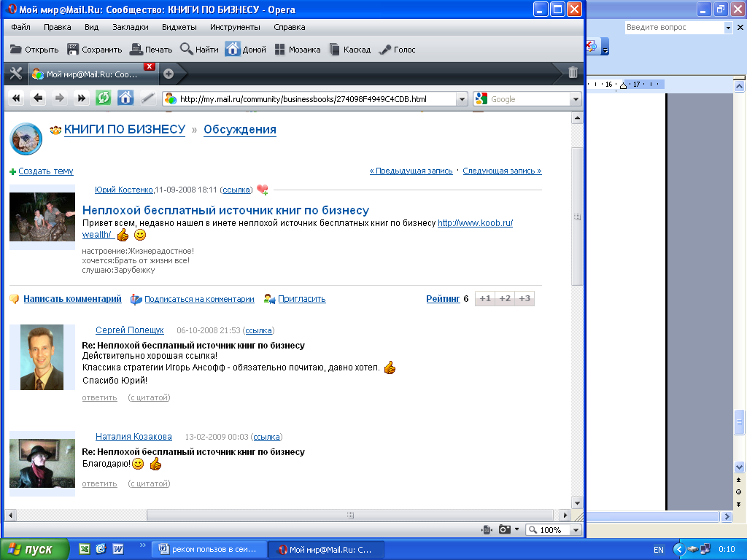Image resolution: width=747 pixels, height=560 pixels.
Task: Arrange windows with Каскад
Action: [350, 50]
